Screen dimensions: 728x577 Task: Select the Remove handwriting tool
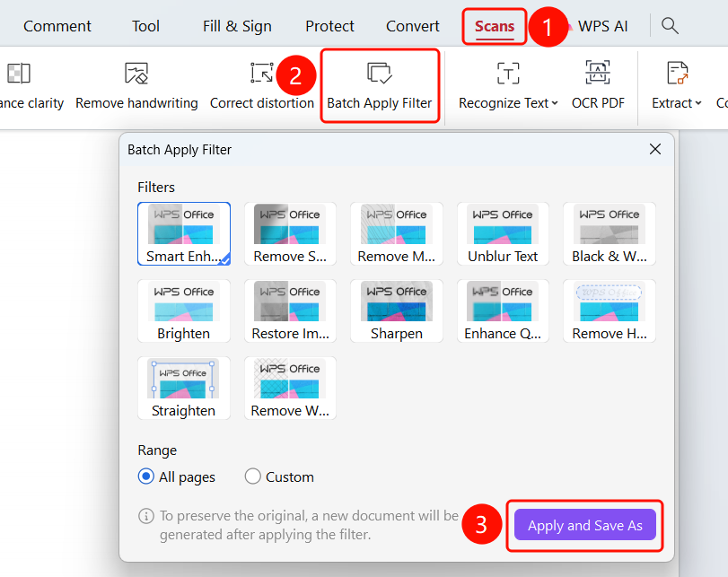pos(136,86)
